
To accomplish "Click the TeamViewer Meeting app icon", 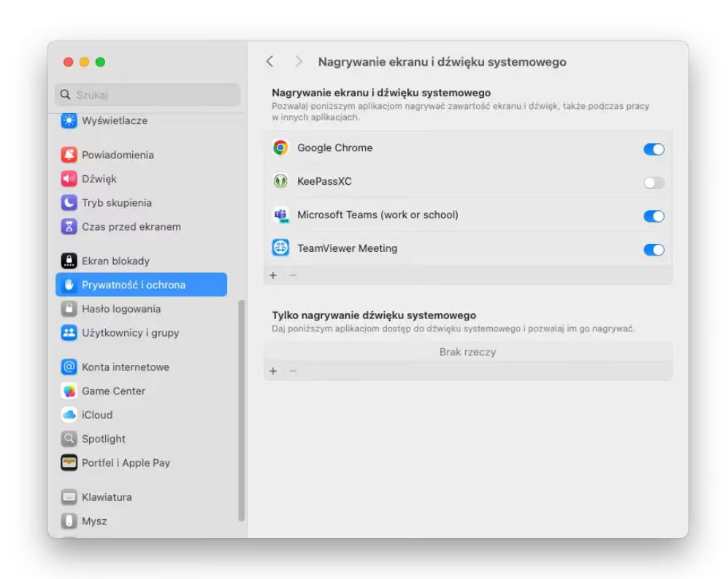I will pyautogui.click(x=280, y=248).
